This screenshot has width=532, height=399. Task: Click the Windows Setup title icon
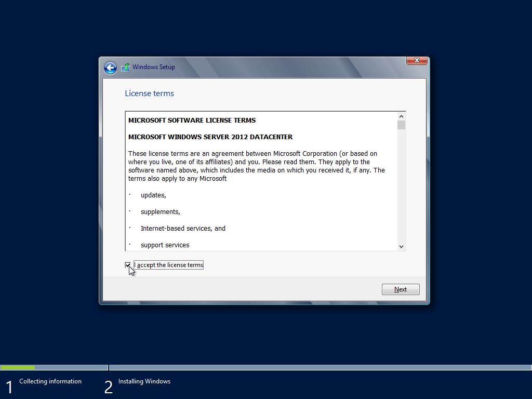(126, 67)
